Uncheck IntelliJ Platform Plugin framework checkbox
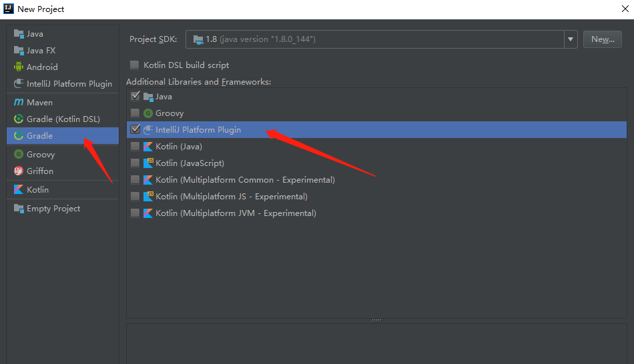This screenshot has height=364, width=634. point(135,129)
